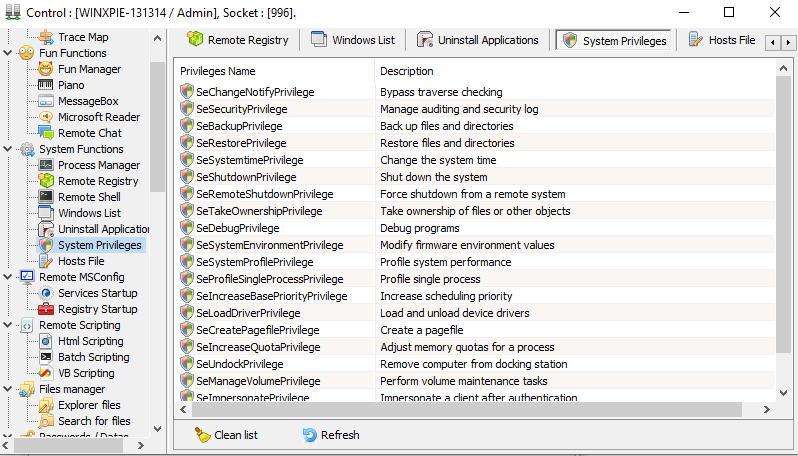
Task: Collapse the System Functions tree node
Action: click(x=9, y=149)
